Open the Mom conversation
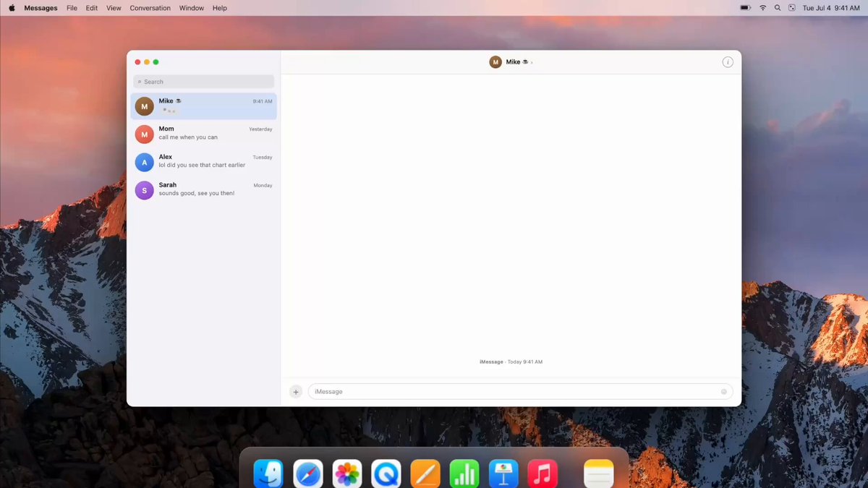This screenshot has height=488, width=868. pyautogui.click(x=204, y=134)
